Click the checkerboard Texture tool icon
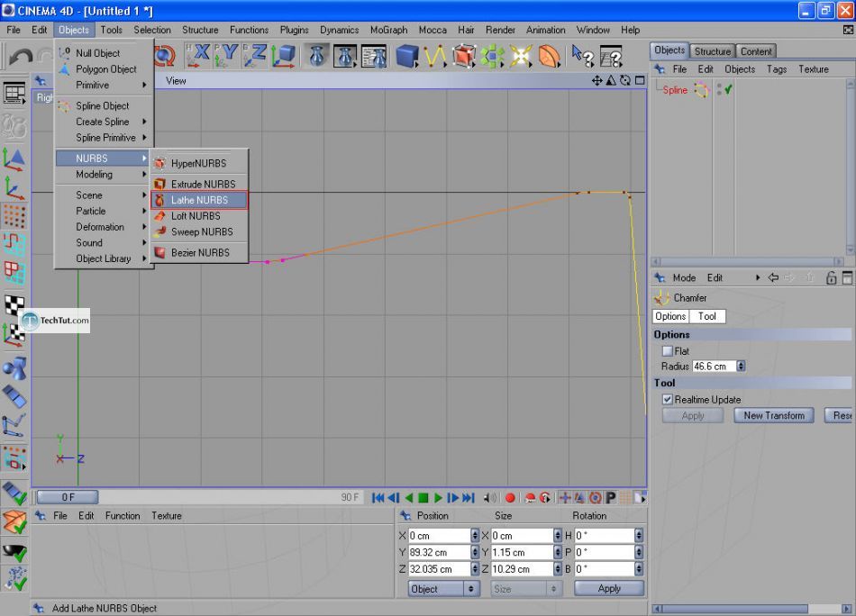856x616 pixels. (x=14, y=304)
